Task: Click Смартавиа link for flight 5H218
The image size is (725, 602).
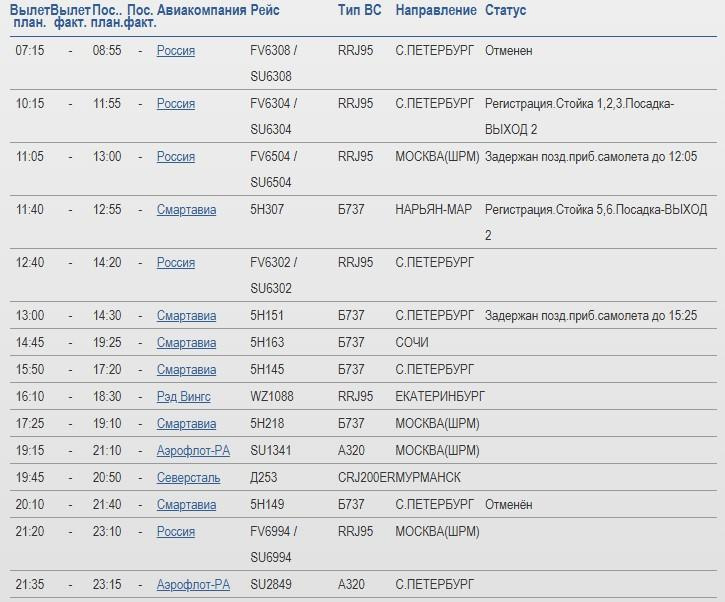Action: pos(186,423)
